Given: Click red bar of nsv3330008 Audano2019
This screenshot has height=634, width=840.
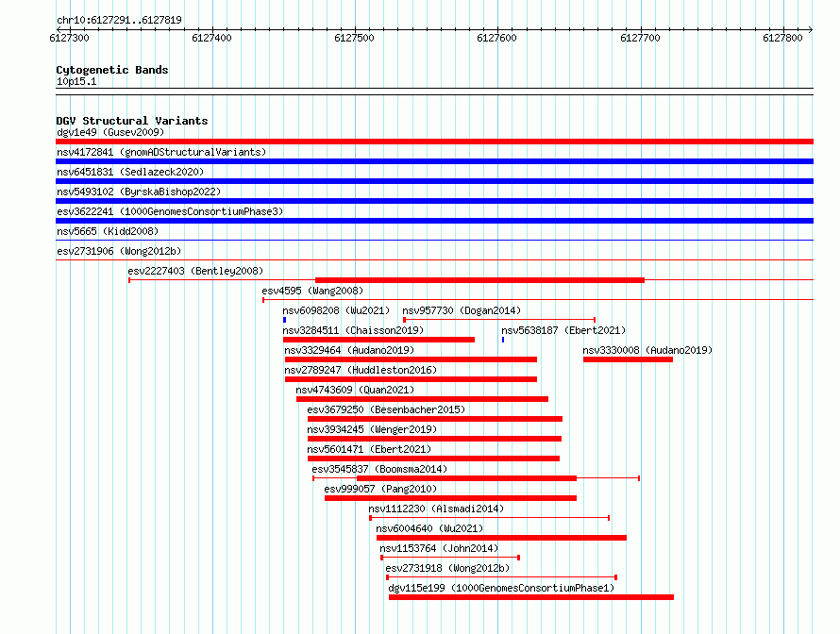Looking at the screenshot, I should (628, 359).
